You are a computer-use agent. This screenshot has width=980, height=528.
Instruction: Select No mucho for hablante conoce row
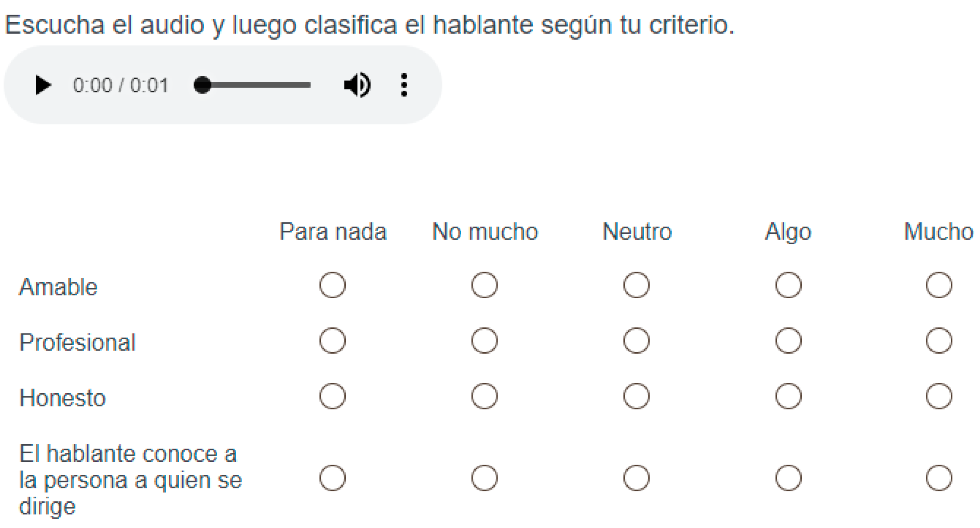coord(484,478)
